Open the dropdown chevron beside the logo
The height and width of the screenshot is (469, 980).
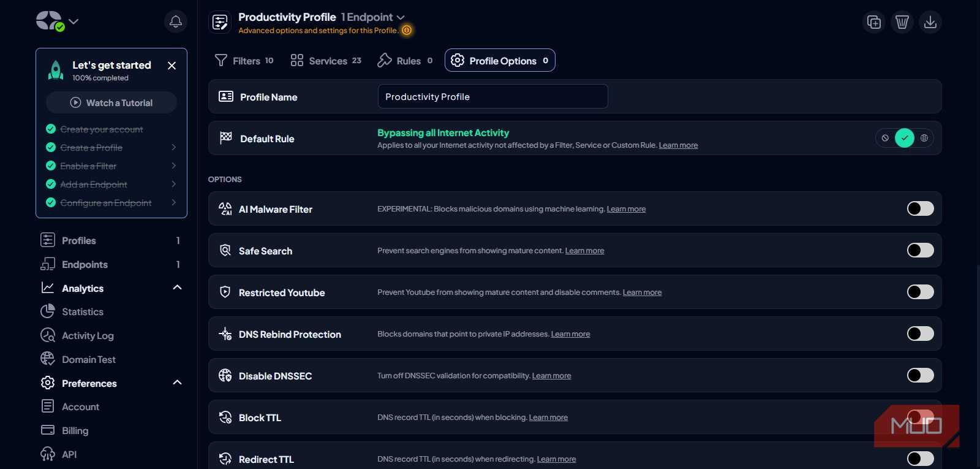pos(73,21)
